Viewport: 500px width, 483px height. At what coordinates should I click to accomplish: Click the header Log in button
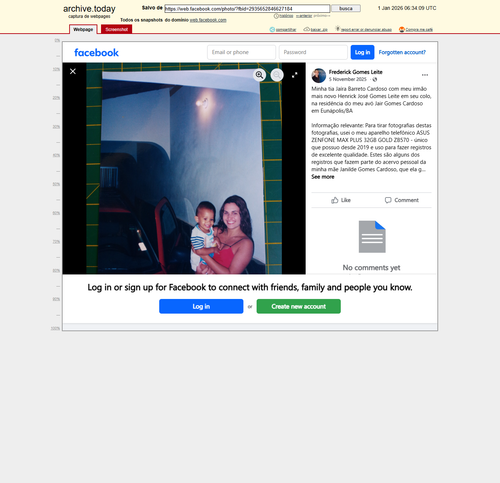coord(362,52)
